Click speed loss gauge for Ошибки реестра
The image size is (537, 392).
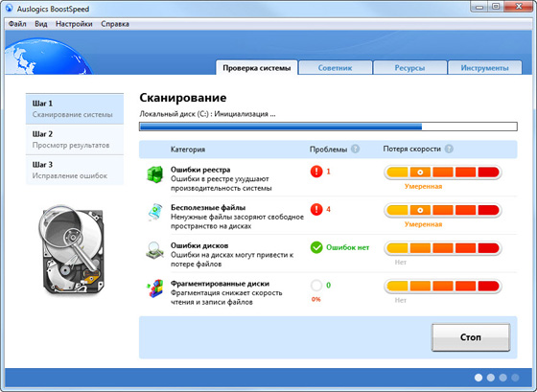443,172
